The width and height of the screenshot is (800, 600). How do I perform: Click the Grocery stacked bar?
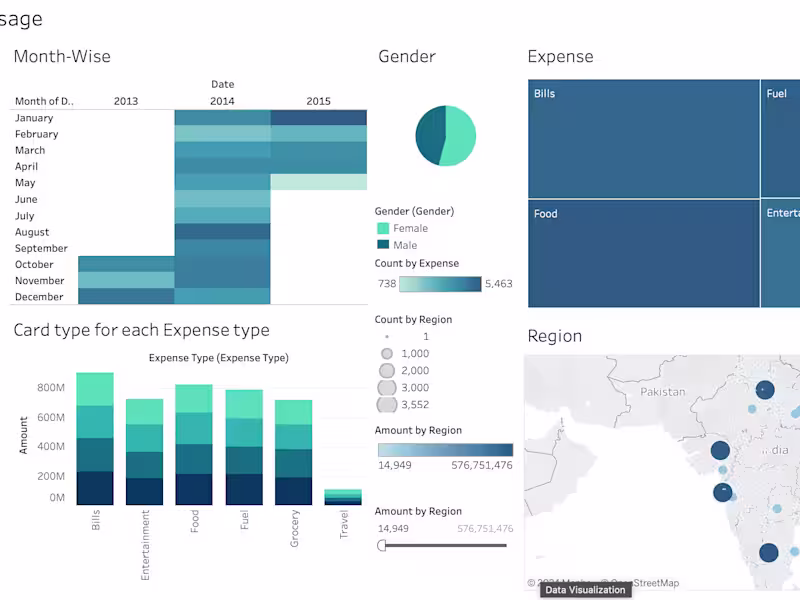click(x=293, y=453)
